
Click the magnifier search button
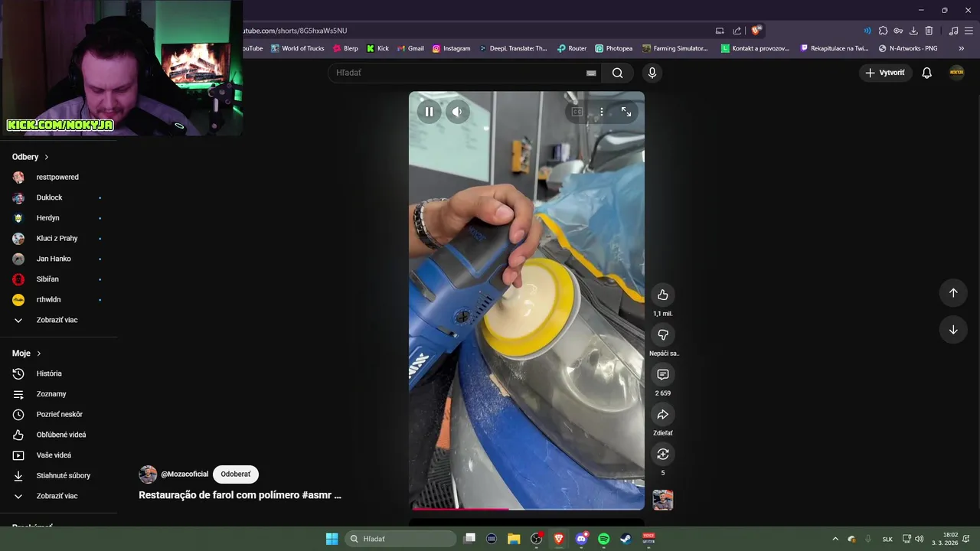tap(617, 73)
